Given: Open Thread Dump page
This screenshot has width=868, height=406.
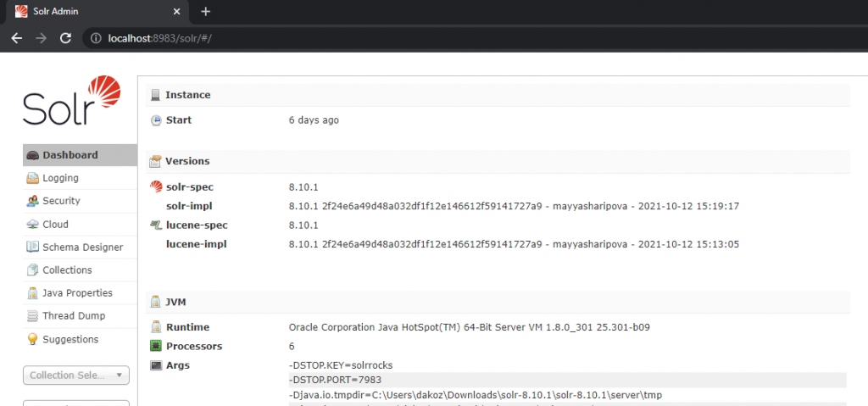Looking at the screenshot, I should point(80,315).
